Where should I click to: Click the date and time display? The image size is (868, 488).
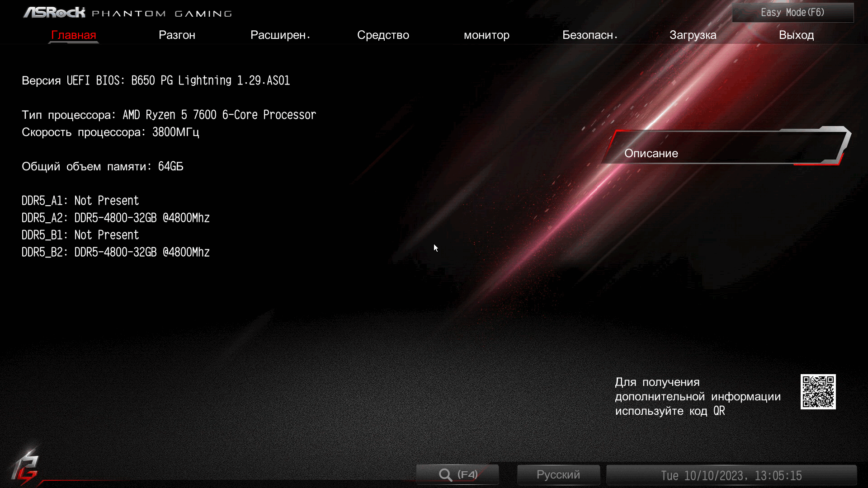tap(731, 475)
